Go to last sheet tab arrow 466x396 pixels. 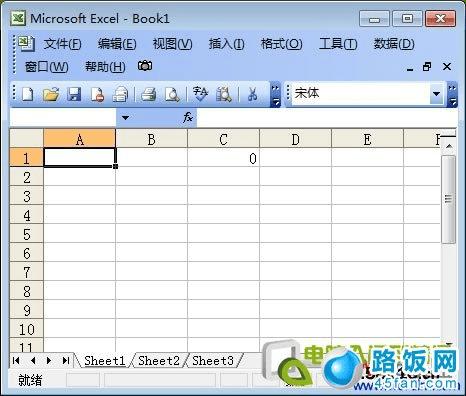[x=66, y=360]
